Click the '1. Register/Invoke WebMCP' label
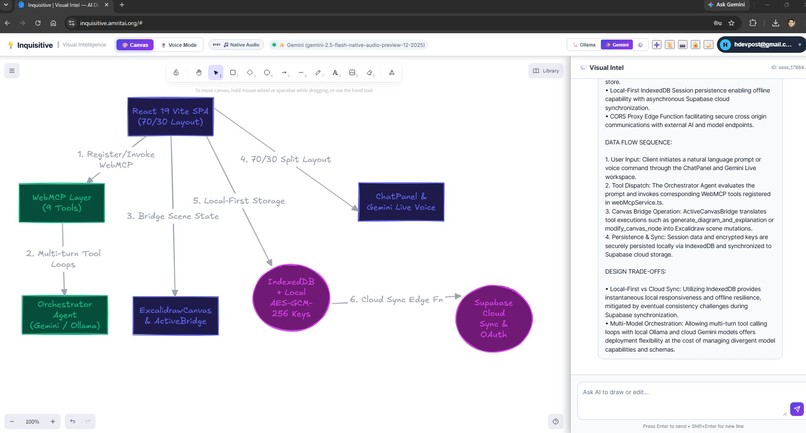Viewport: 806px width, 433px height. point(116,159)
